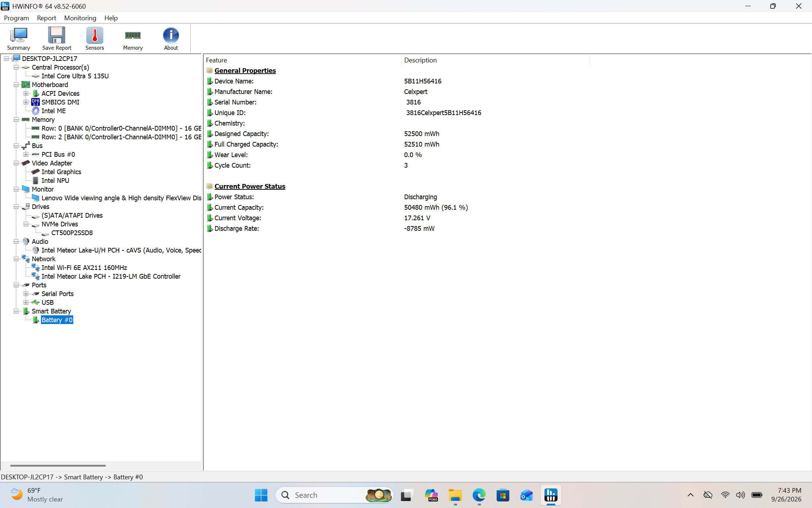Select (S)ATA/ATAPI Drives entry
The width and height of the screenshot is (812, 508).
(x=72, y=215)
